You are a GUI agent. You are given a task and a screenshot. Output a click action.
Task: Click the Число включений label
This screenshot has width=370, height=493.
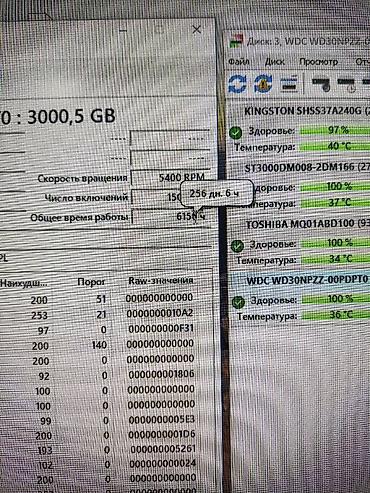(x=86, y=198)
